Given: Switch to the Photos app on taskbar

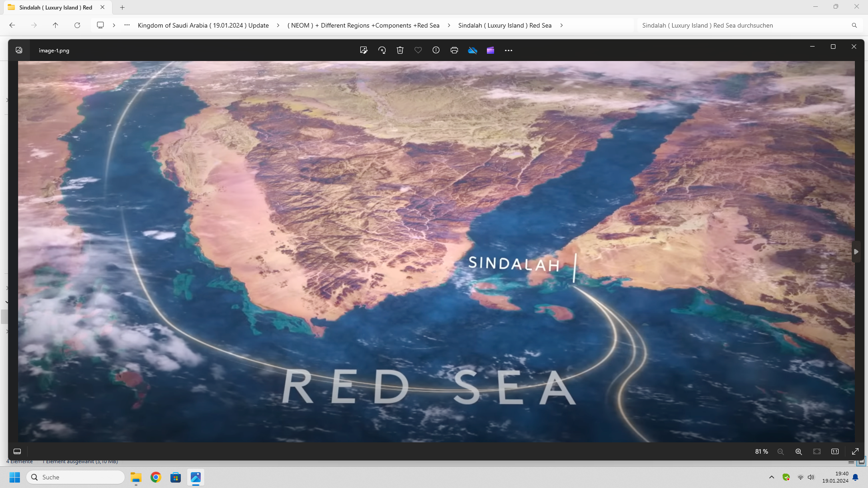Looking at the screenshot, I should (x=196, y=477).
